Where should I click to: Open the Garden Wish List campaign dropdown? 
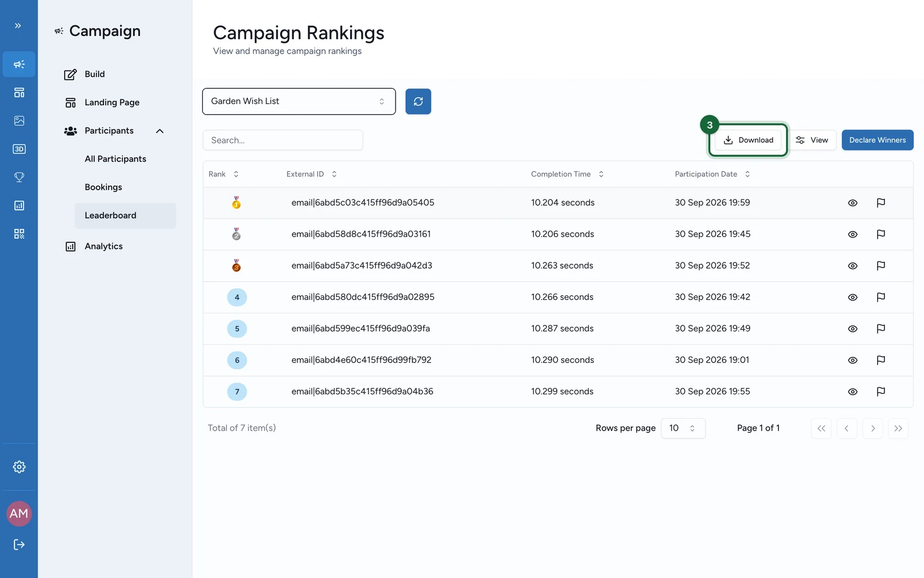[x=299, y=101]
